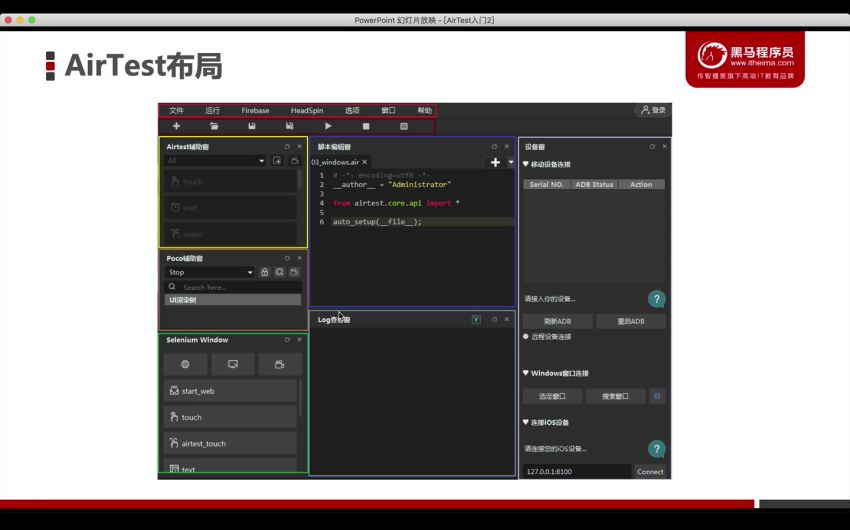Click the login user icon

click(645, 110)
